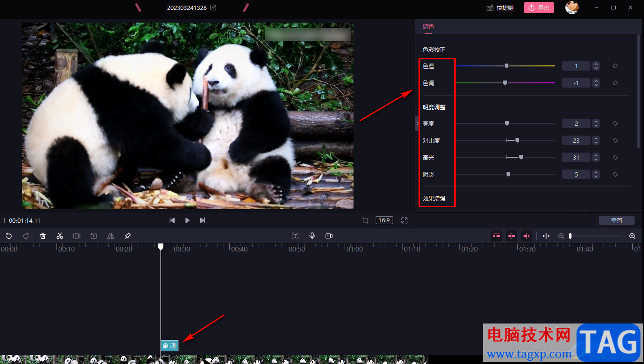Click the 色温 value stepper arrows

pos(596,66)
